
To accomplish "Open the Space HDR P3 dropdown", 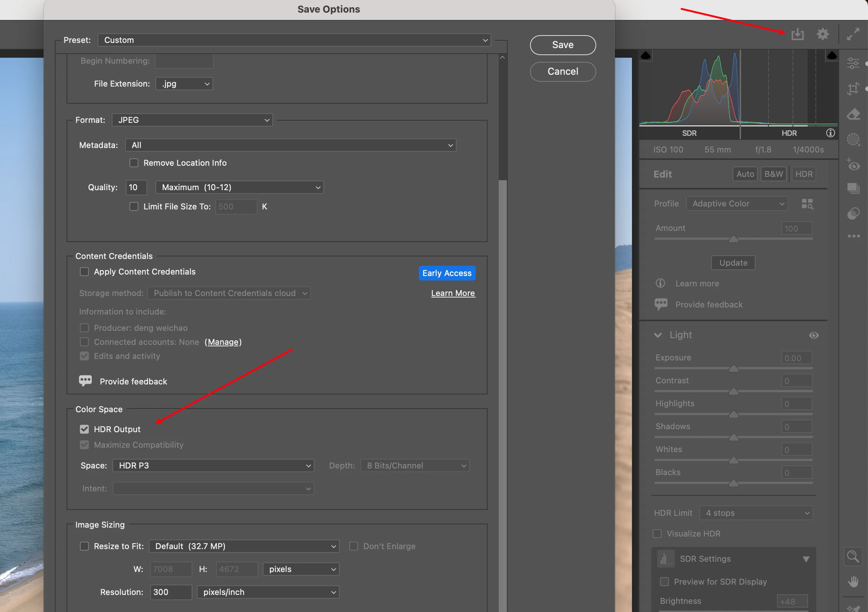I will 213,466.
